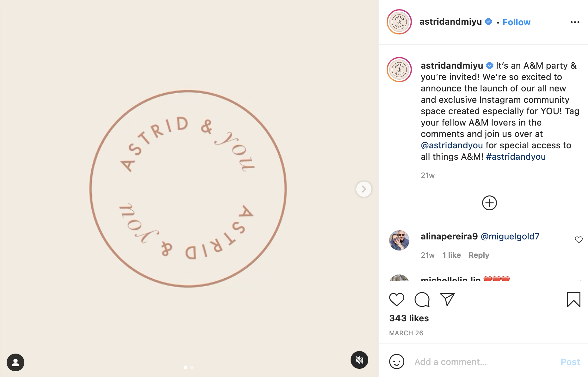Save post with bookmark icon
This screenshot has height=377, width=588.
pos(573,299)
